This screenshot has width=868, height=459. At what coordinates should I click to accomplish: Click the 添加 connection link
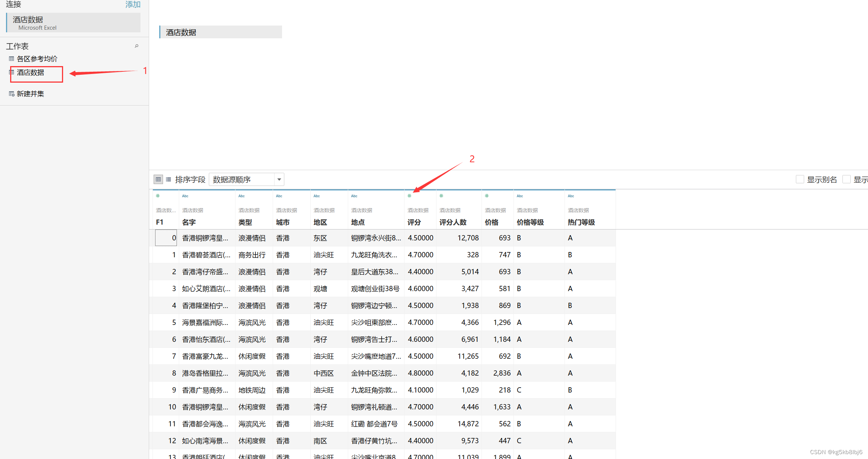(x=133, y=4)
